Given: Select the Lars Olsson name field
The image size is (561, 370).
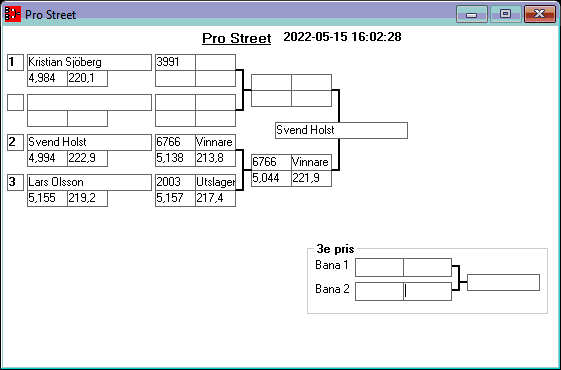Looking at the screenshot, I should tap(89, 182).
